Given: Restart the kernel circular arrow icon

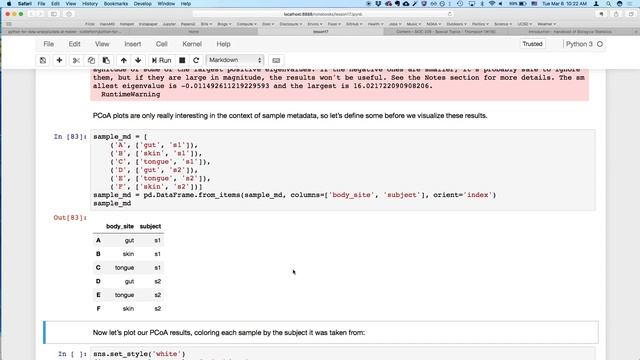Looking at the screenshot, I should click(x=196, y=60).
